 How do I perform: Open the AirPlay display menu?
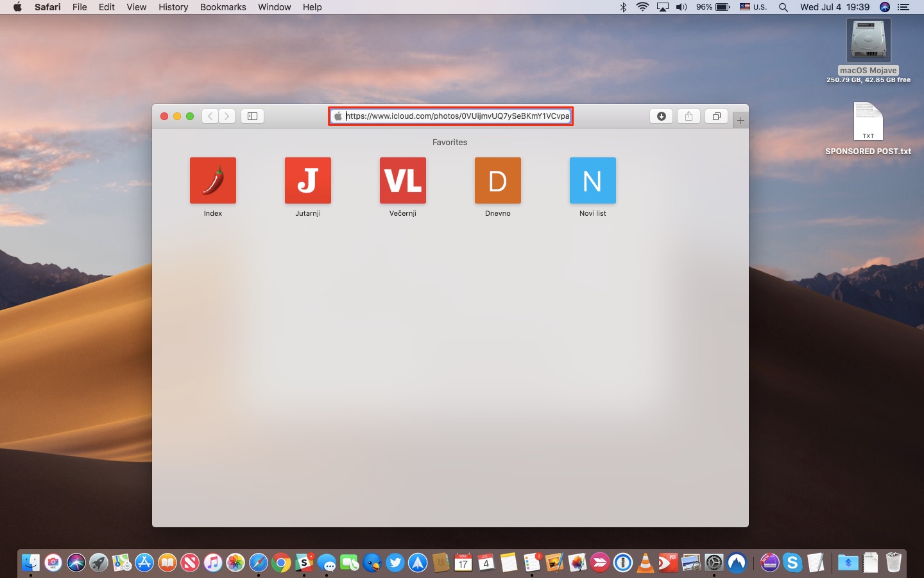coord(662,7)
